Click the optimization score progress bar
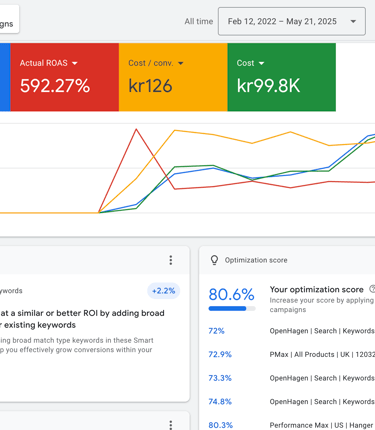This screenshot has height=430, width=375. (232, 309)
